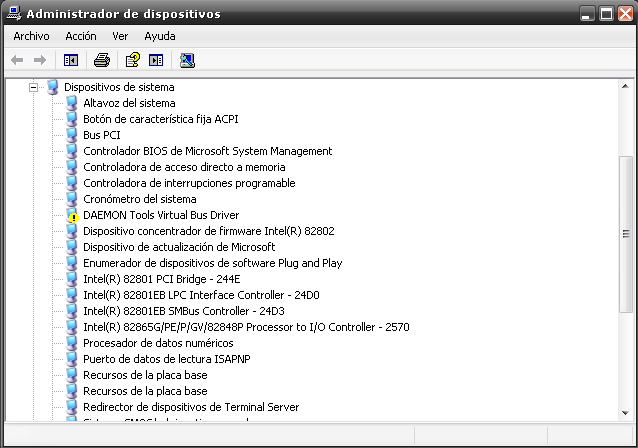Click the vertical scrollbar down arrow

[627, 413]
